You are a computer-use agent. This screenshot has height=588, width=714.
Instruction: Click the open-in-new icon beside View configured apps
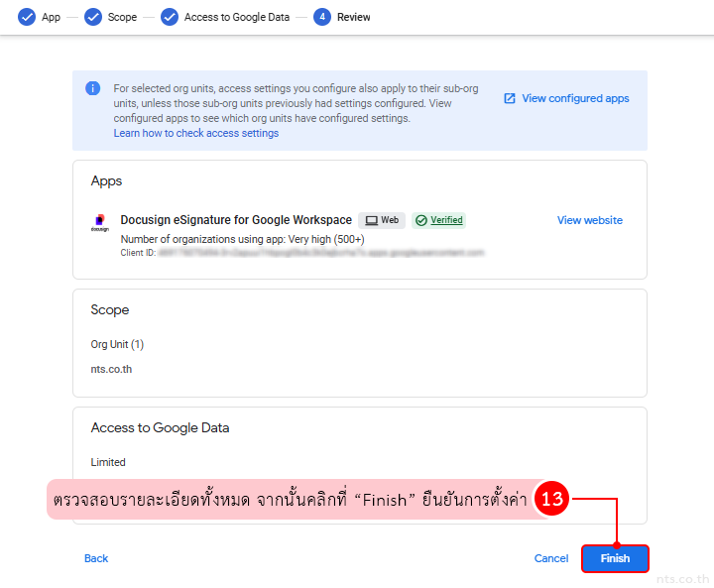tap(510, 98)
